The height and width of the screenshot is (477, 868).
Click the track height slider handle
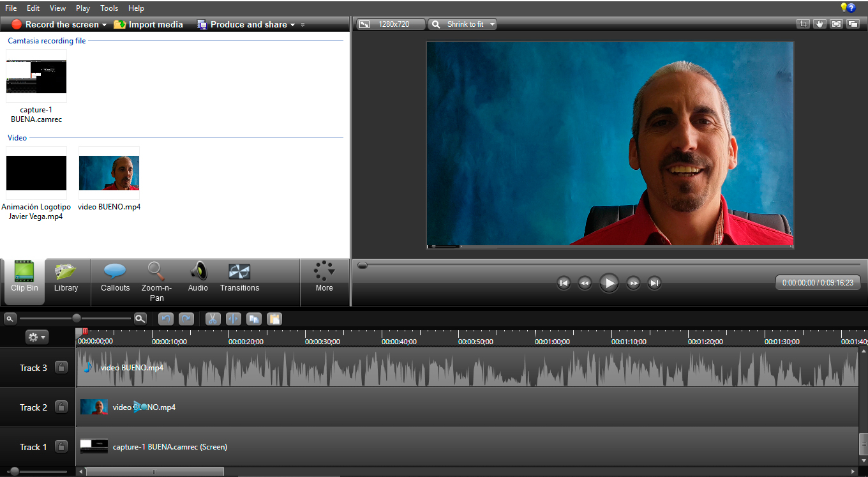point(14,471)
